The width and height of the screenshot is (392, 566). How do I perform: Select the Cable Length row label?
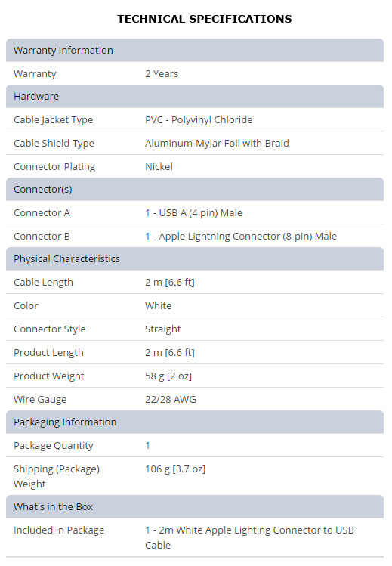click(43, 283)
